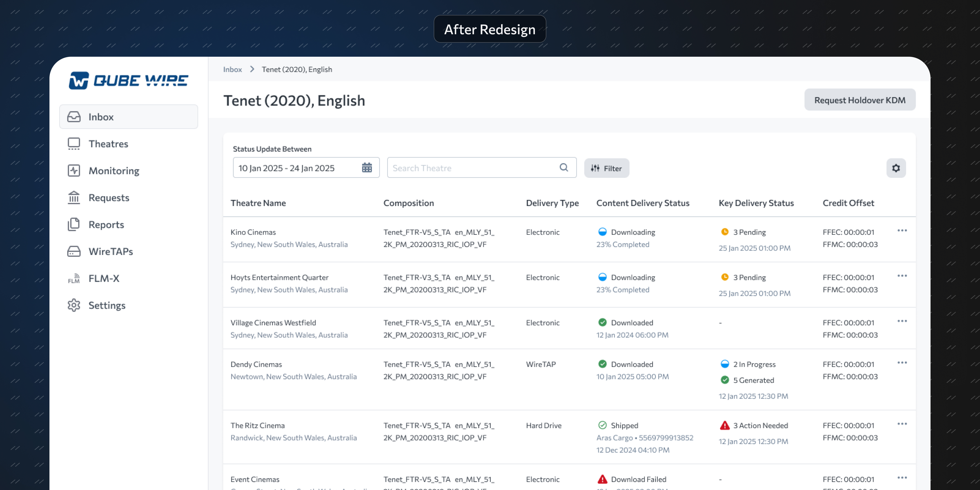Click the search magnifier in Search Theatre

coord(564,167)
